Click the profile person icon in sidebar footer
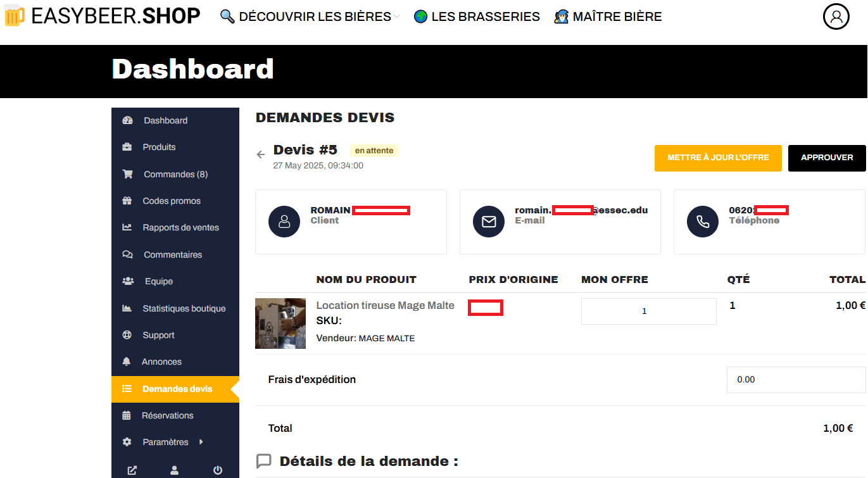Screen dimensions: 868x478 175,470
